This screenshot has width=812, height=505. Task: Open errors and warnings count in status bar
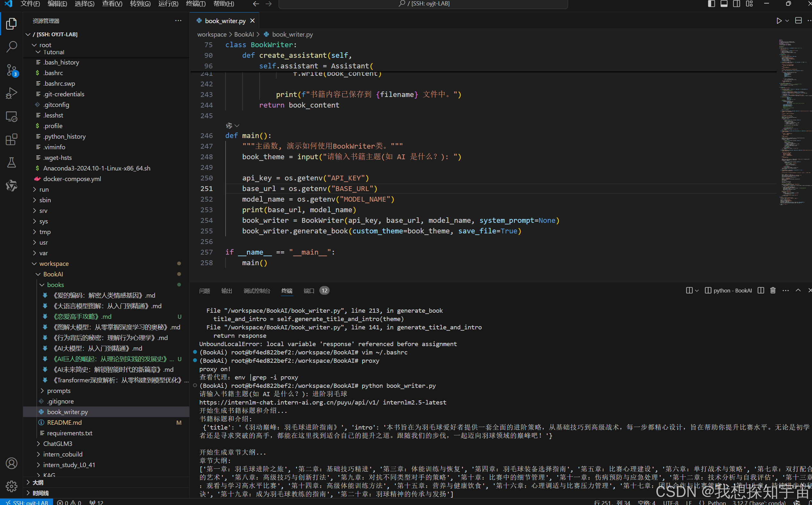[x=69, y=502]
